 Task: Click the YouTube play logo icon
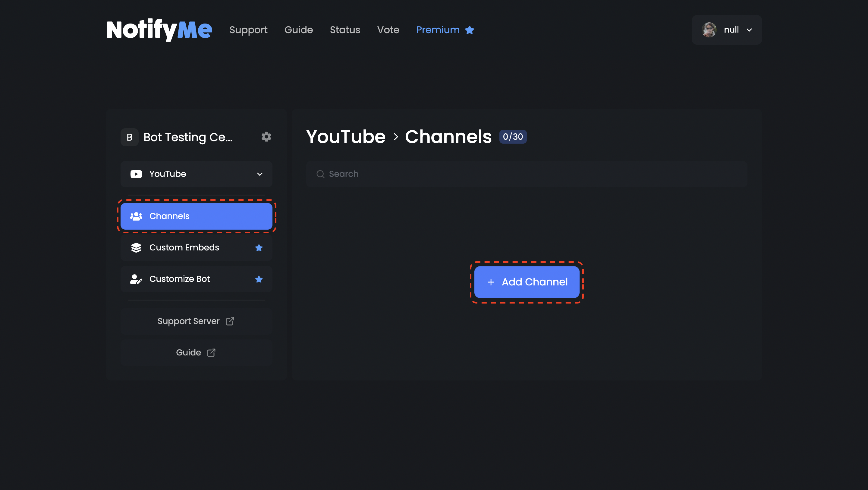[x=136, y=174]
